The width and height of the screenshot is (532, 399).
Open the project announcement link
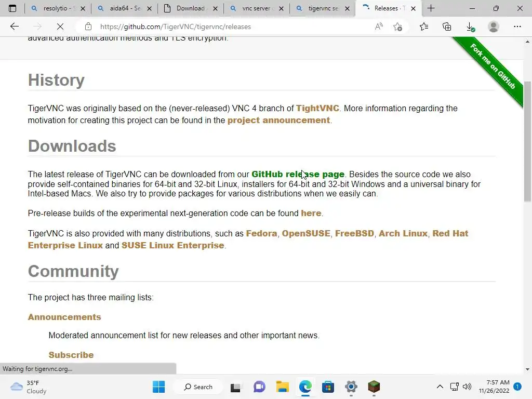click(278, 120)
